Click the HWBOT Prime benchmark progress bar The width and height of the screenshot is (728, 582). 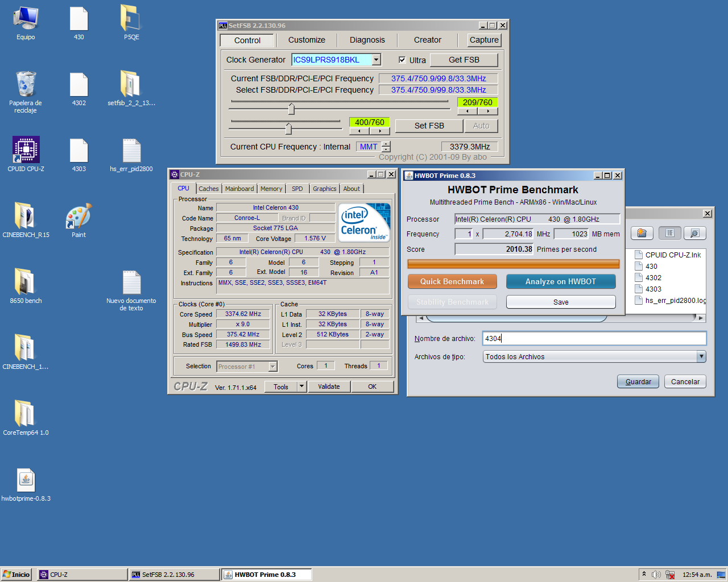(513, 264)
